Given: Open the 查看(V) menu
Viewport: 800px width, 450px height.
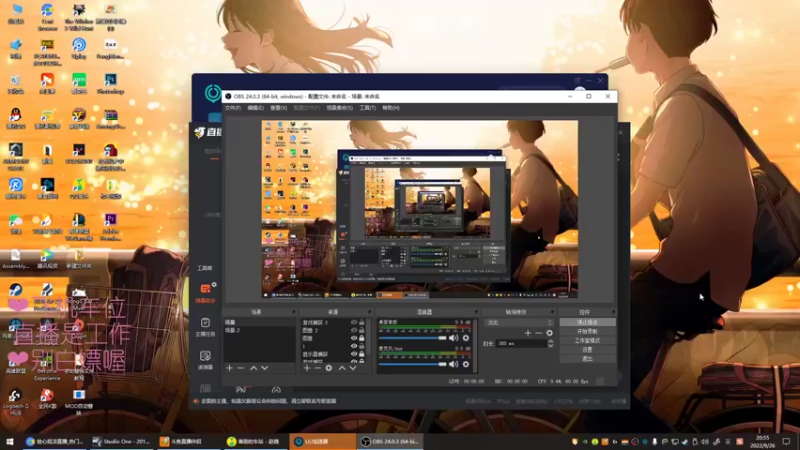Looking at the screenshot, I should click(x=279, y=108).
